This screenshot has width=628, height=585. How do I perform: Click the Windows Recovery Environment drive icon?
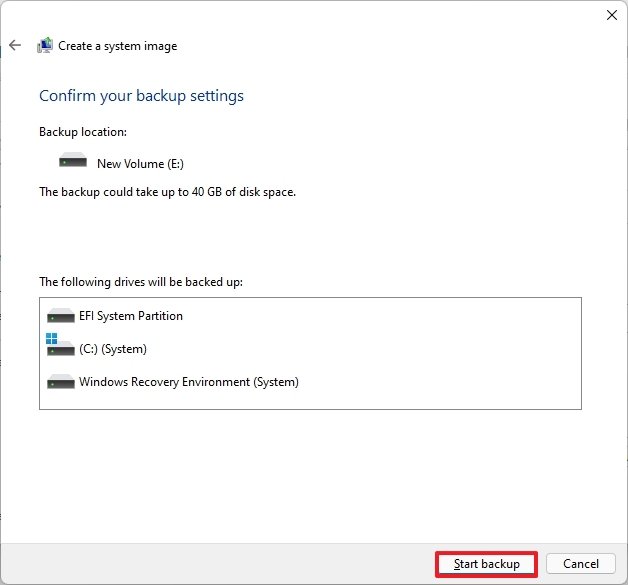pos(61,382)
